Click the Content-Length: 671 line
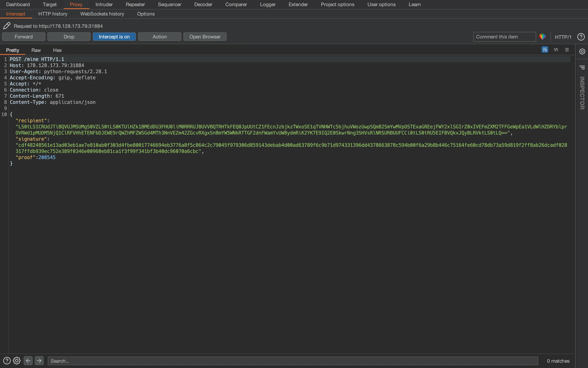The image size is (588, 368). 37,96
